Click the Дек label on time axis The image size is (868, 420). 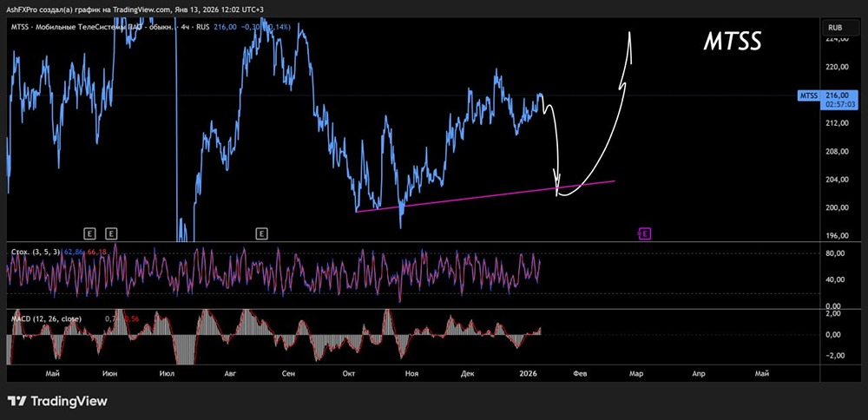click(468, 374)
